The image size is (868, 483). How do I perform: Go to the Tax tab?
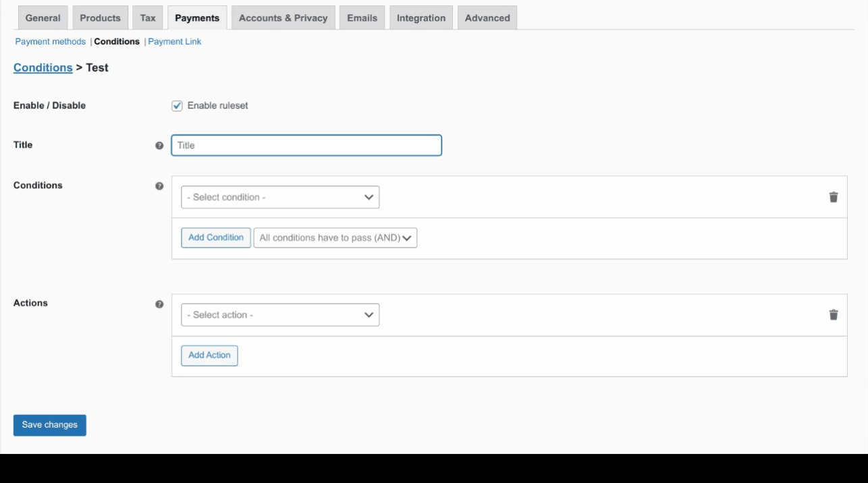[148, 18]
